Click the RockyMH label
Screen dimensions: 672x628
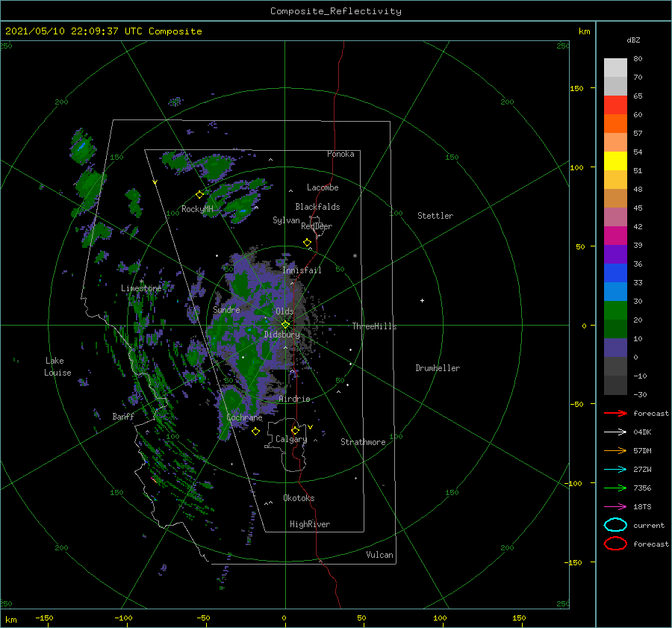click(x=197, y=209)
